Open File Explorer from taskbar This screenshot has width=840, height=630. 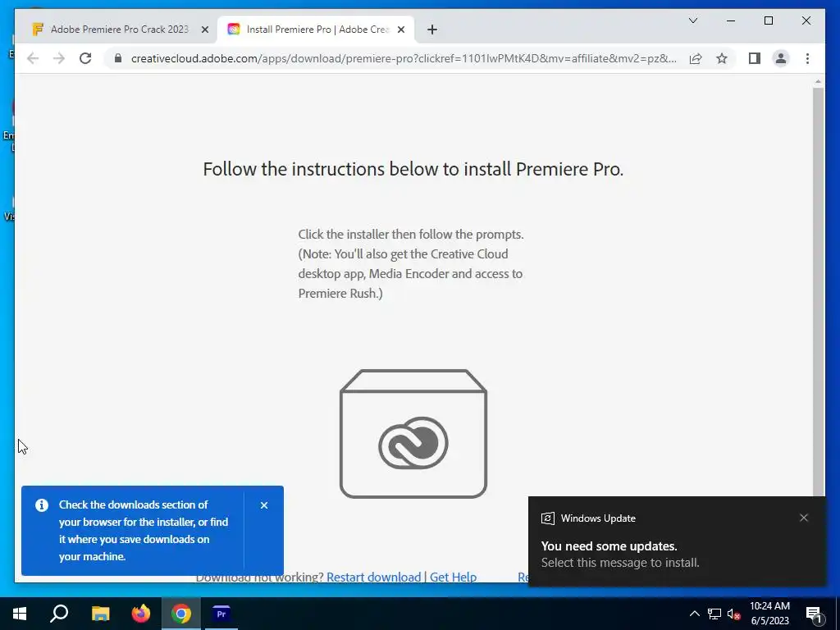tap(100, 614)
